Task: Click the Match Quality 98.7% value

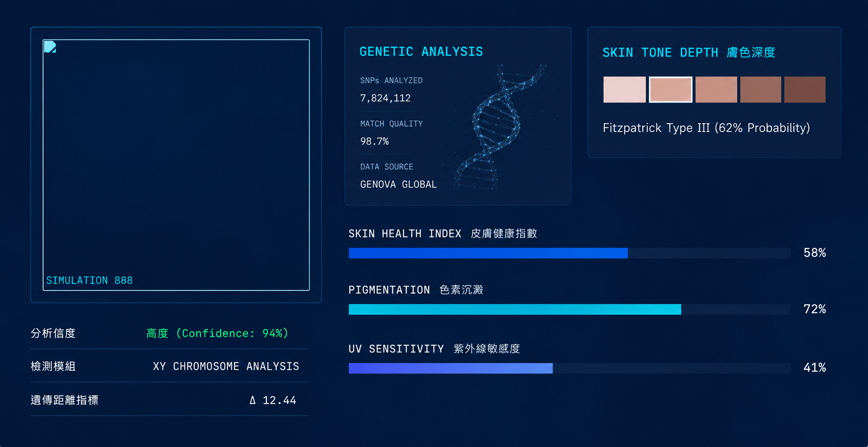Action: 375,142
